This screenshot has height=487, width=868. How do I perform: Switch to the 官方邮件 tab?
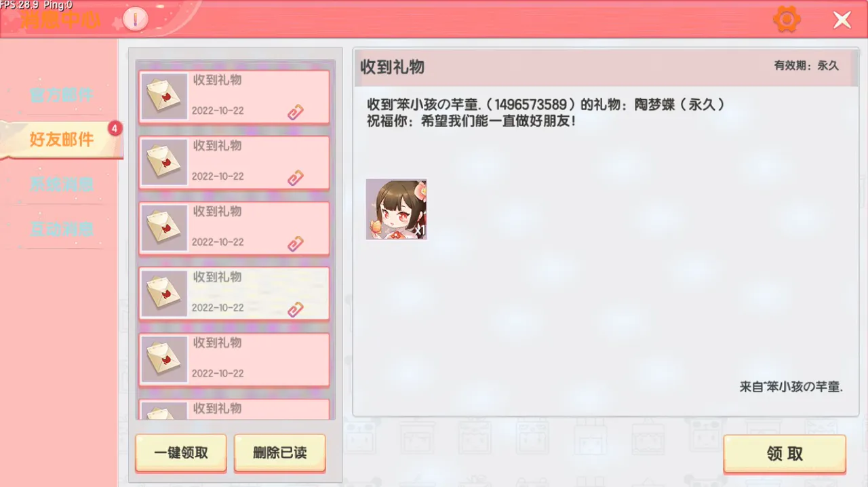pos(61,95)
